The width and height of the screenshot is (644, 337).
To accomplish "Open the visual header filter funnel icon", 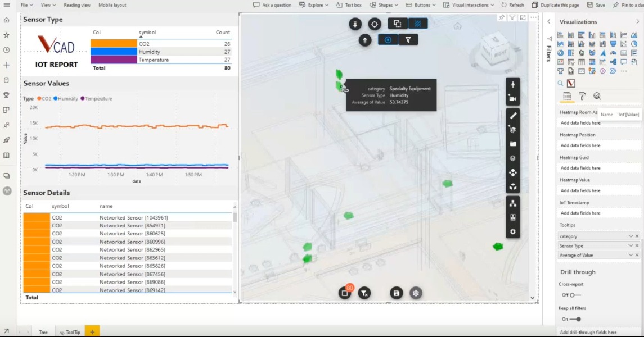I will click(x=512, y=17).
